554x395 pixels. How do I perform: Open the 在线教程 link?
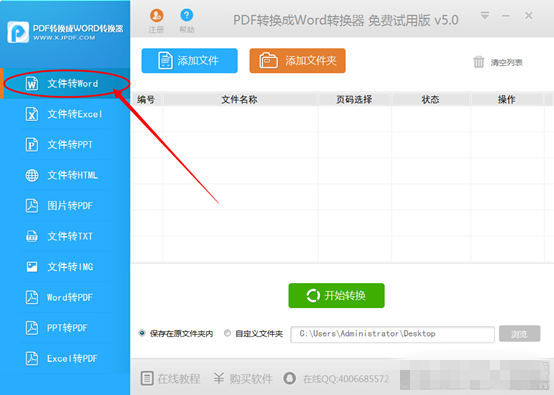pos(179,379)
